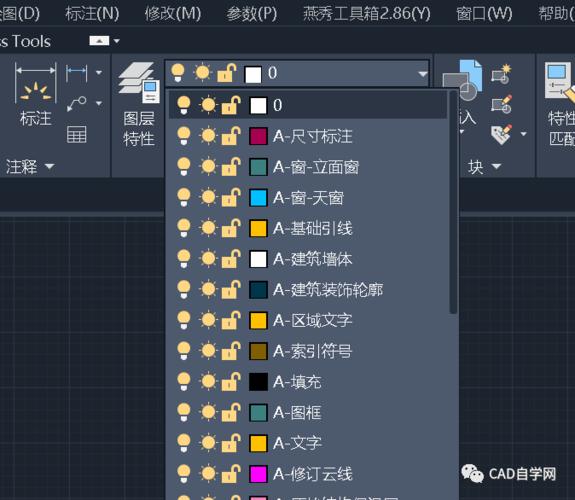Image resolution: width=575 pixels, height=500 pixels.
Task: Freeze the A-窗-天窗 layer via sun icon
Action: tap(208, 198)
